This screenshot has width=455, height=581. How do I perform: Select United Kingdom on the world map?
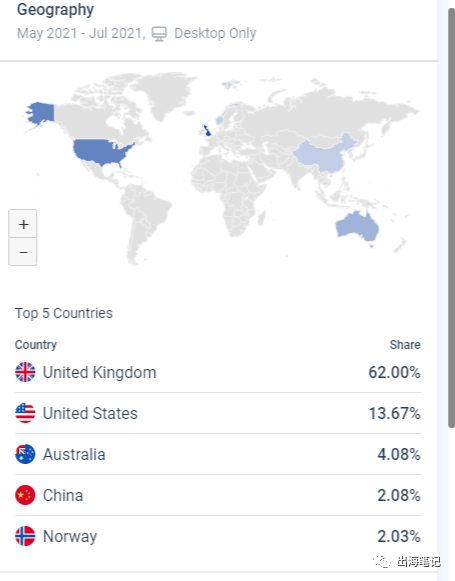(x=207, y=130)
